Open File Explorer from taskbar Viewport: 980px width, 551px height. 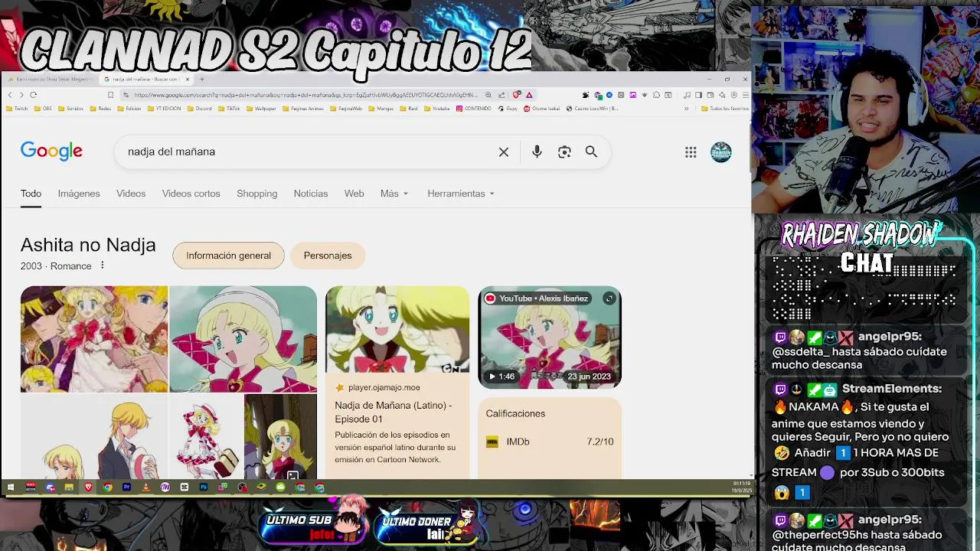coord(69,487)
